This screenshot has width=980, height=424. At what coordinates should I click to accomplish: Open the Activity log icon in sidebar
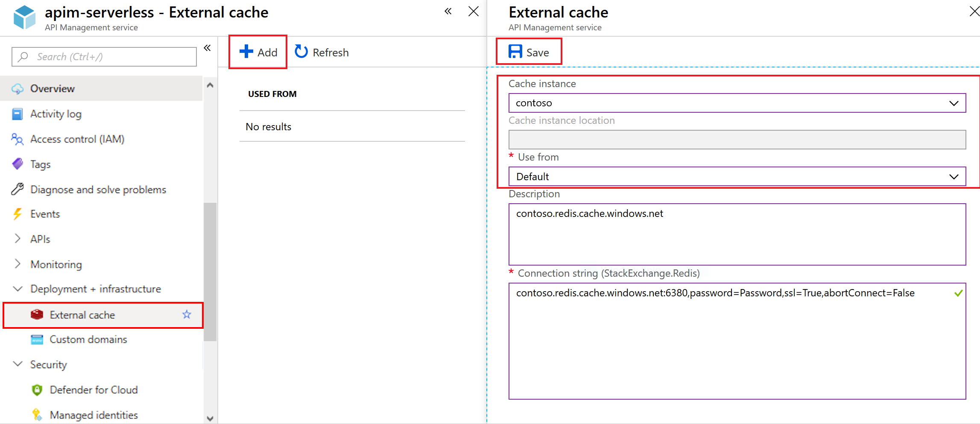coord(17,114)
